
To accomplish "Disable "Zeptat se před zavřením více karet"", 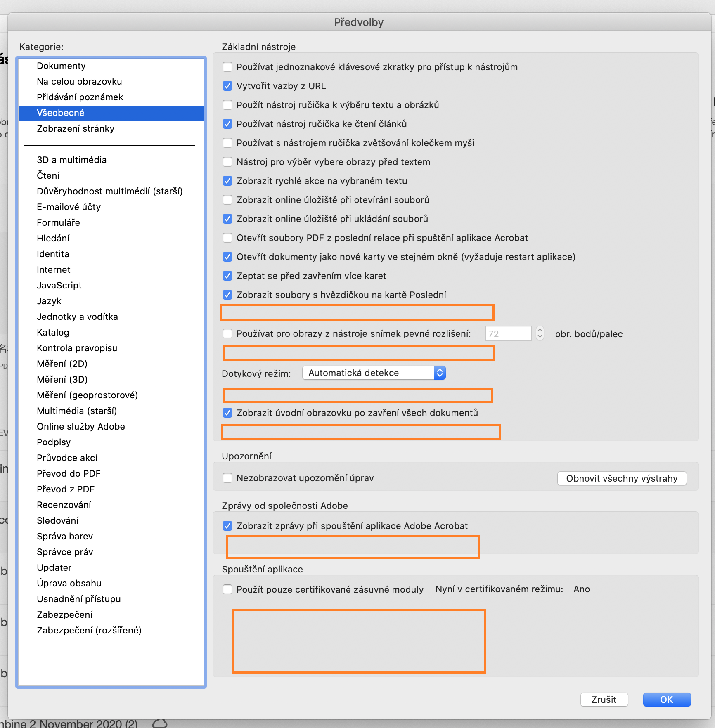I will 227,276.
